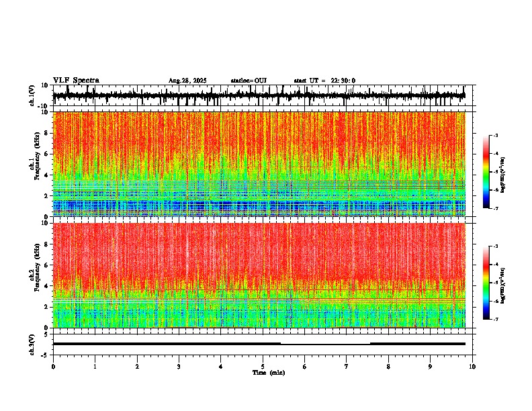Viewport: 532px width, 411px height.
Task: Click the time axis tick label "10"
Action: coord(472,367)
